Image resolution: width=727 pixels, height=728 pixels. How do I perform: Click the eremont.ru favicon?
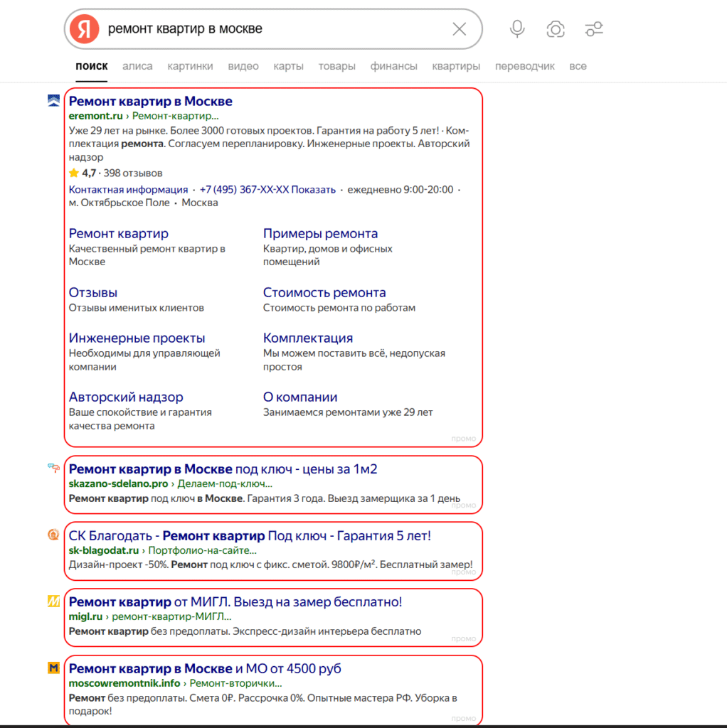[53, 101]
